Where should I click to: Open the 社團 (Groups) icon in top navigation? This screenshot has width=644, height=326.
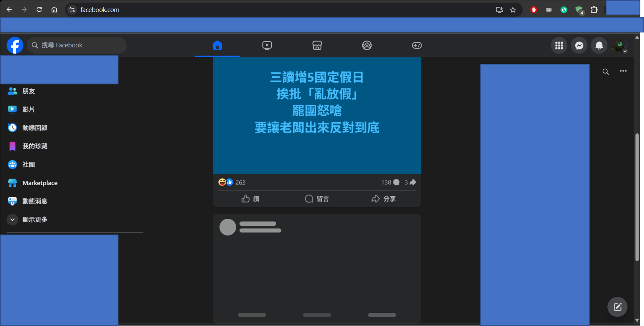[367, 45]
